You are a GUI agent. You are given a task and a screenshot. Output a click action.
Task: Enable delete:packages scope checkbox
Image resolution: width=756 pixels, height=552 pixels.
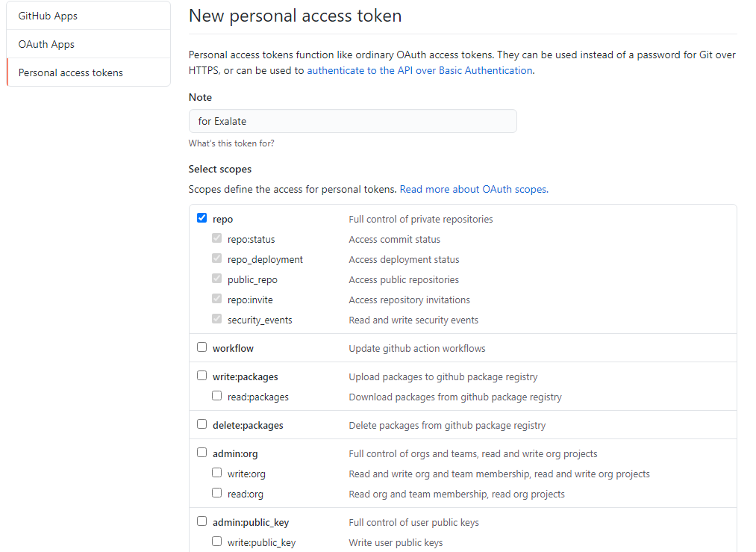pos(202,424)
